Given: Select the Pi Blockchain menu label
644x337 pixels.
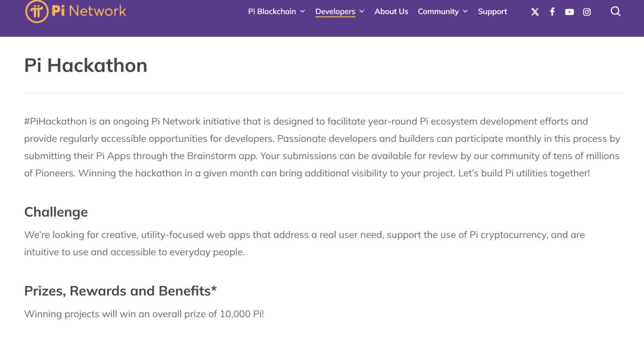Looking at the screenshot, I should (272, 11).
